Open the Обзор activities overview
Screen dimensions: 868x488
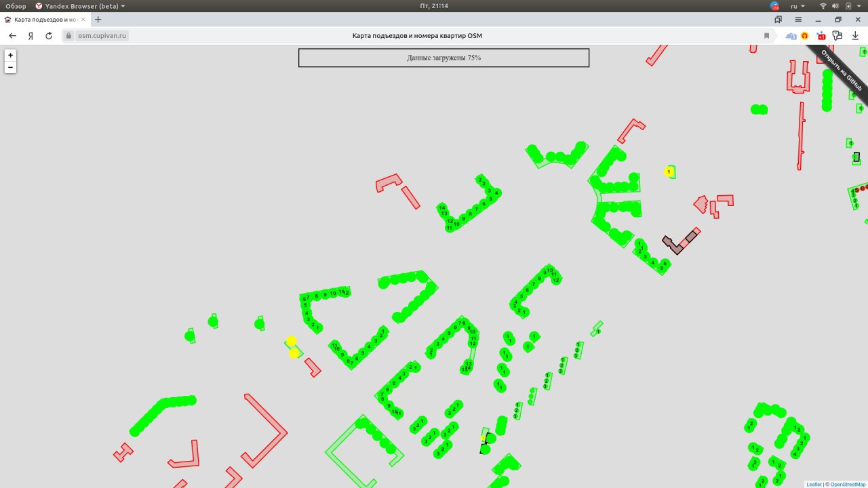point(16,5)
